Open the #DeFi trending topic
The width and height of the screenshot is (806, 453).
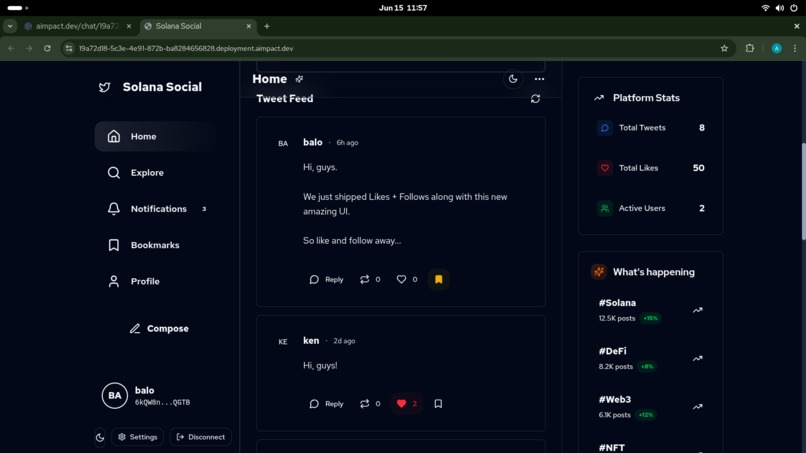[x=612, y=351]
